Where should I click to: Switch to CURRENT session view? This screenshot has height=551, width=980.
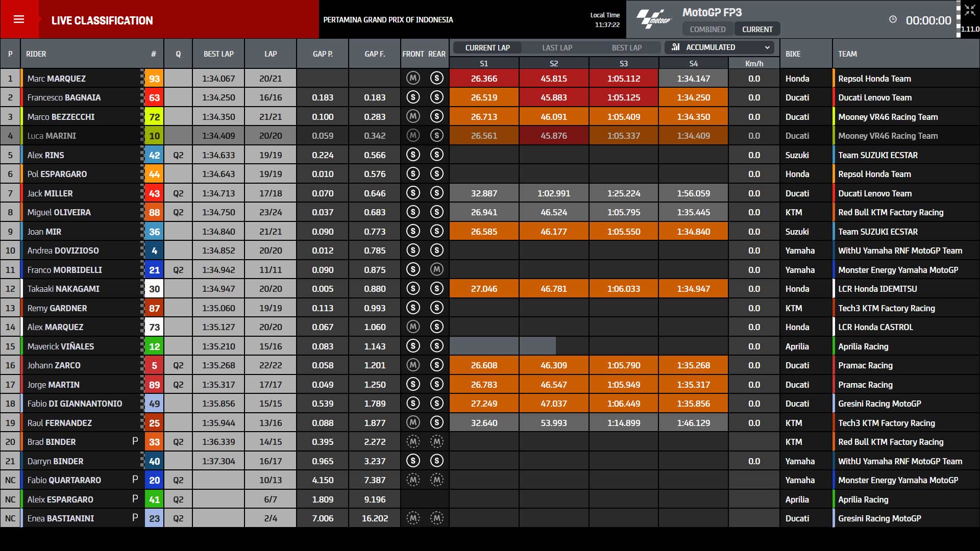pyautogui.click(x=757, y=29)
